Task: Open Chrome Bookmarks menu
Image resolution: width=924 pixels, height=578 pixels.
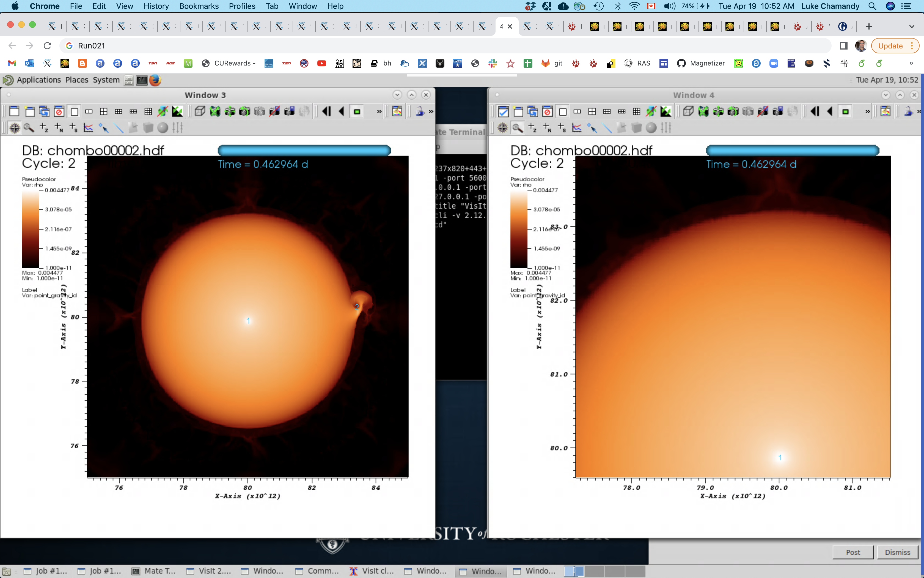Action: [199, 6]
